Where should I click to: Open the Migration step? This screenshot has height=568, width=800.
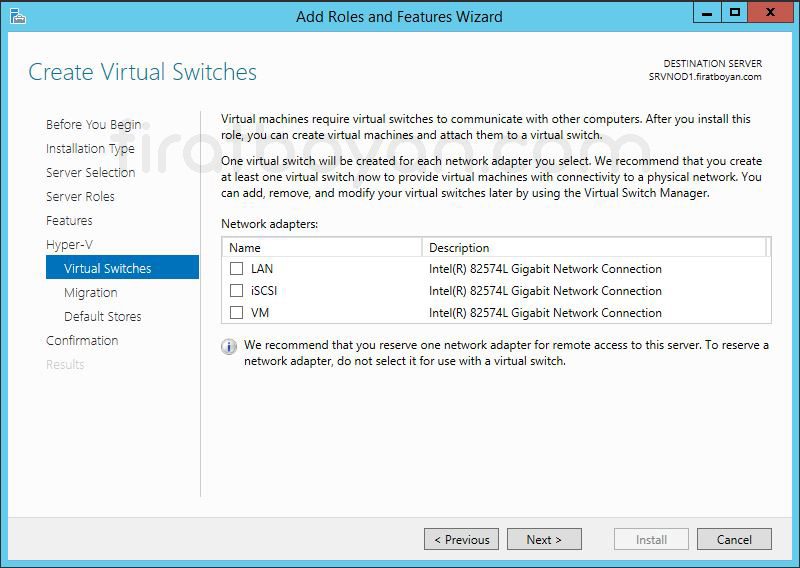(x=91, y=292)
